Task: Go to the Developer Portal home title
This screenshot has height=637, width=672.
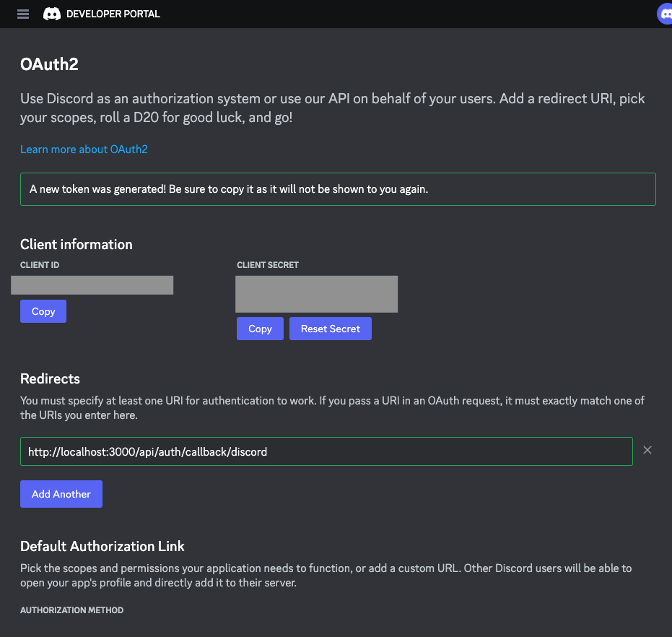Action: [x=113, y=14]
